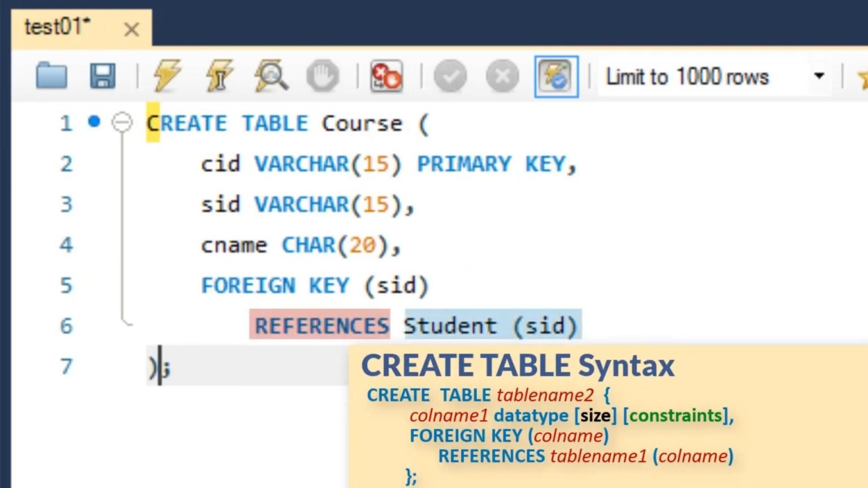
Task: Stop query execution hand icon
Action: coord(323,76)
